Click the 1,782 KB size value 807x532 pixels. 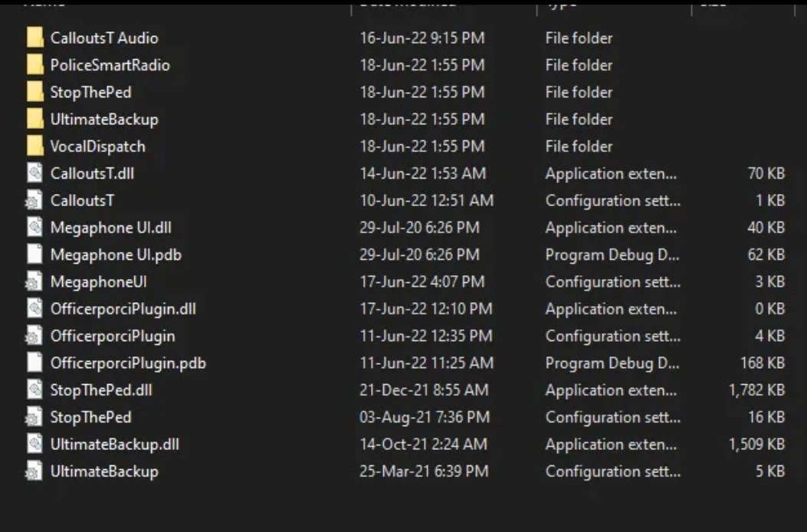pos(756,390)
